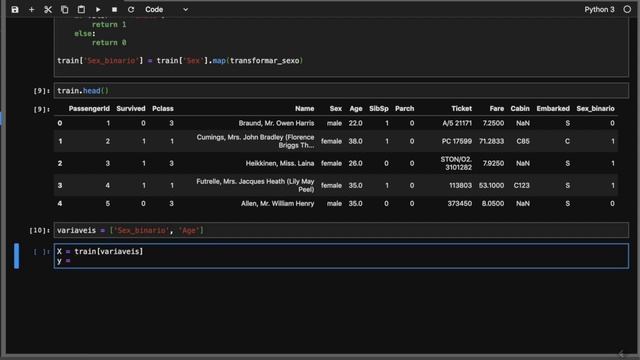
Task: Click the Python 3 kernel name
Action: click(x=599, y=9)
